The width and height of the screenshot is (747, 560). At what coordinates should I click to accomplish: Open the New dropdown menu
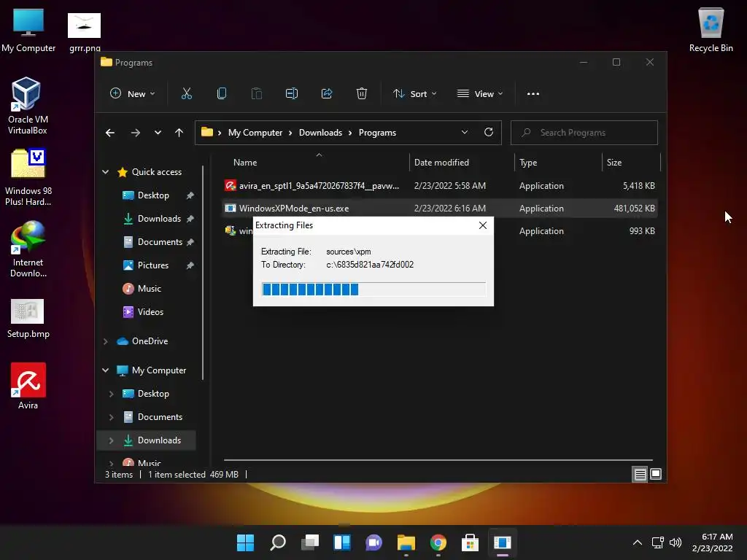[x=132, y=94]
